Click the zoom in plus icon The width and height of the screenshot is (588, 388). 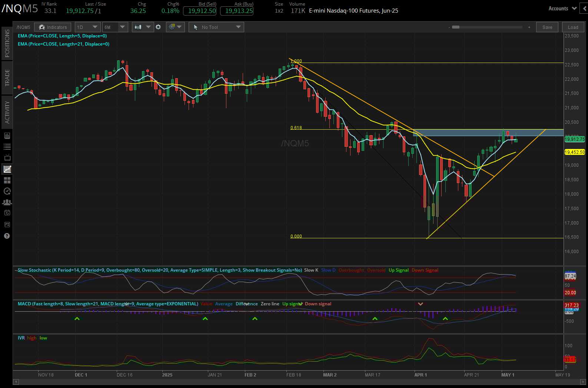(x=529, y=27)
